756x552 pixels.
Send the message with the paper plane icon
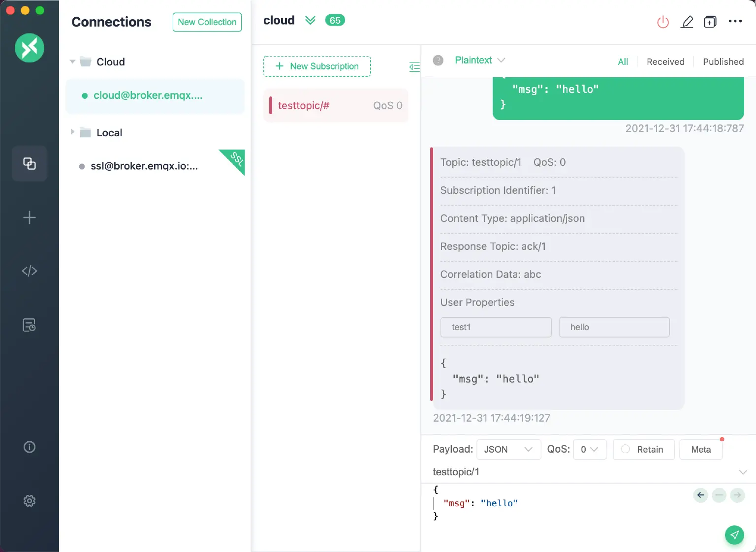(x=734, y=535)
